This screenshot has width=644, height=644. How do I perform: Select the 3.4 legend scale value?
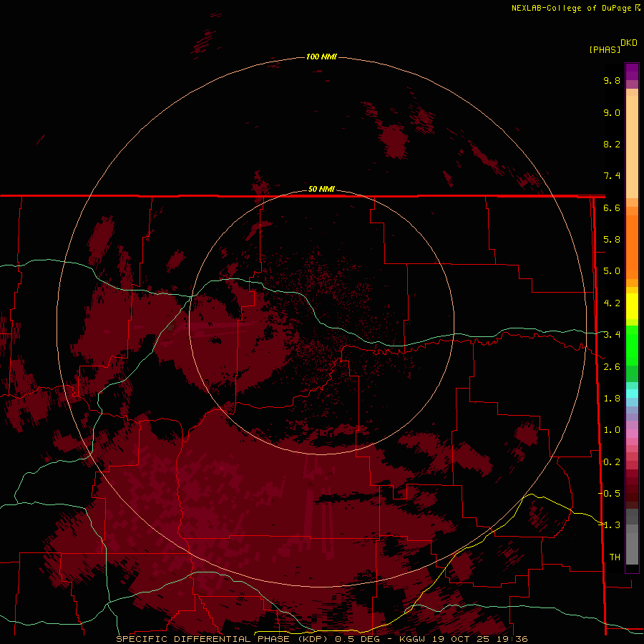tap(612, 335)
